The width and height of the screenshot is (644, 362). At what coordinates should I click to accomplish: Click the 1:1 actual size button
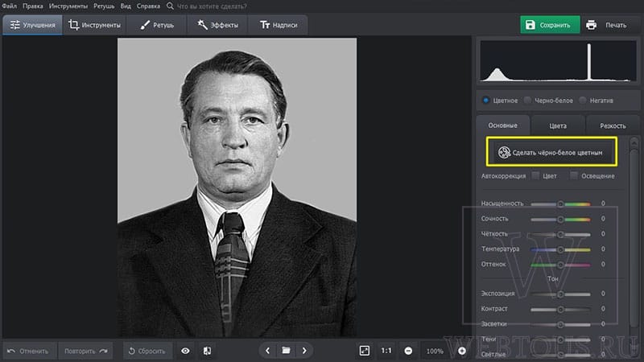(386, 351)
